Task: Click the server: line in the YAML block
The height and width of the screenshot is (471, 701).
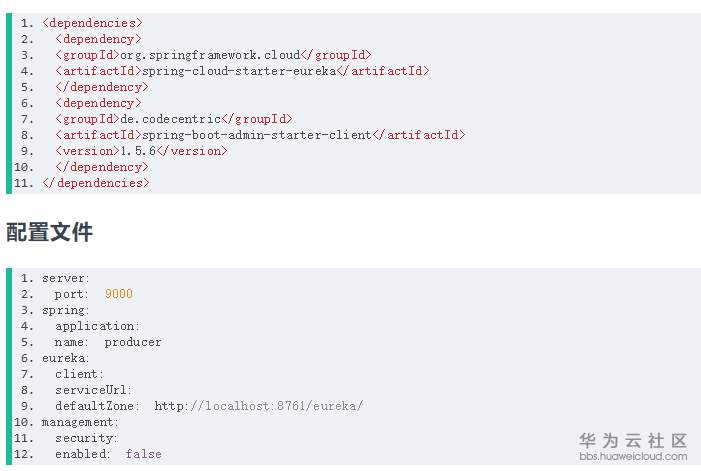Action: pyautogui.click(x=66, y=277)
